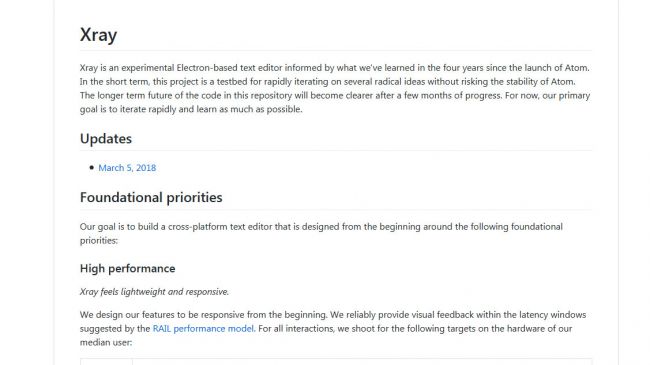Click the text 'median user:'

click(x=106, y=342)
